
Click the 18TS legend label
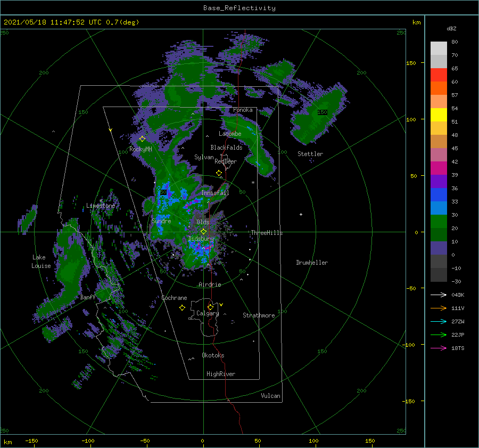[458, 348]
